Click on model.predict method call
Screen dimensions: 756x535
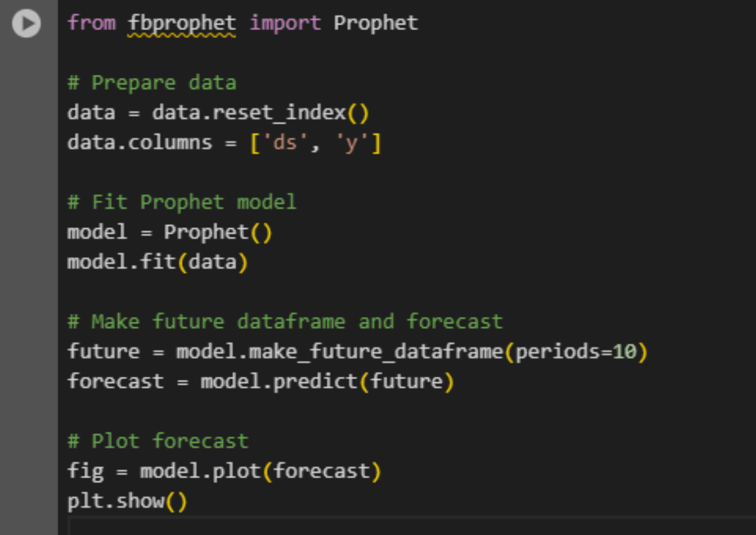[x=278, y=382]
